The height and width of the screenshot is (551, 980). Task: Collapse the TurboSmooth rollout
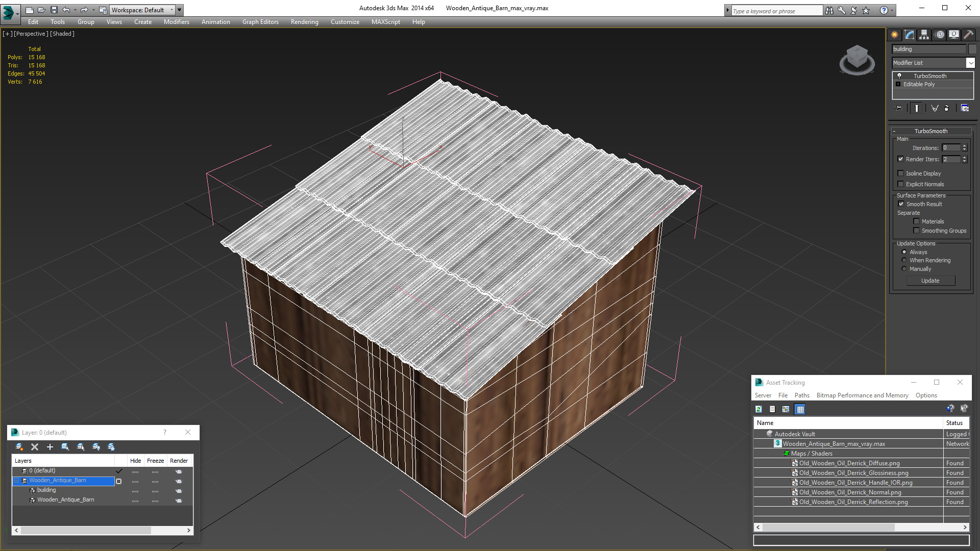894,132
